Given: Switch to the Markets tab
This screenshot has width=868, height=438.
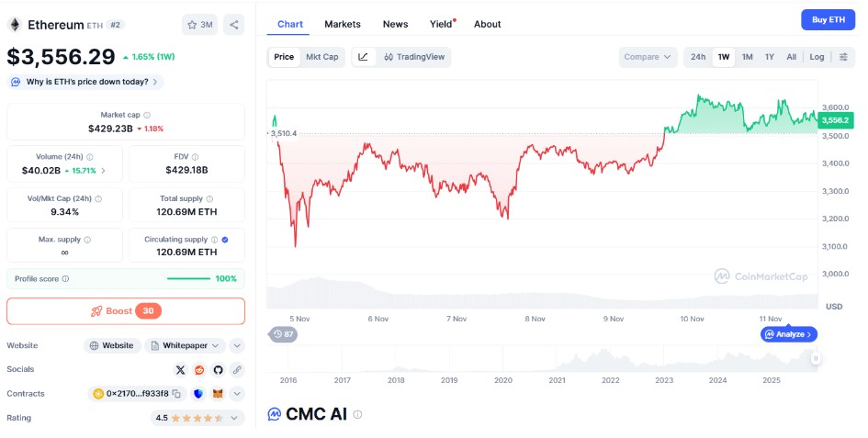Looking at the screenshot, I should pyautogui.click(x=343, y=24).
